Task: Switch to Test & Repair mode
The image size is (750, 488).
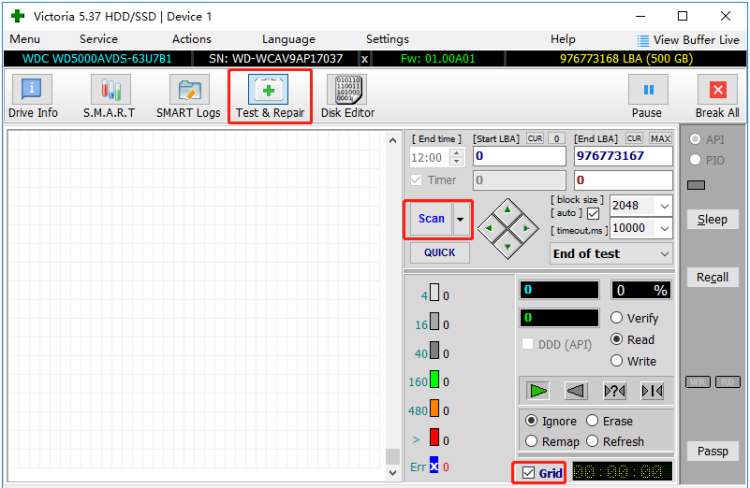Action: pyautogui.click(x=269, y=97)
